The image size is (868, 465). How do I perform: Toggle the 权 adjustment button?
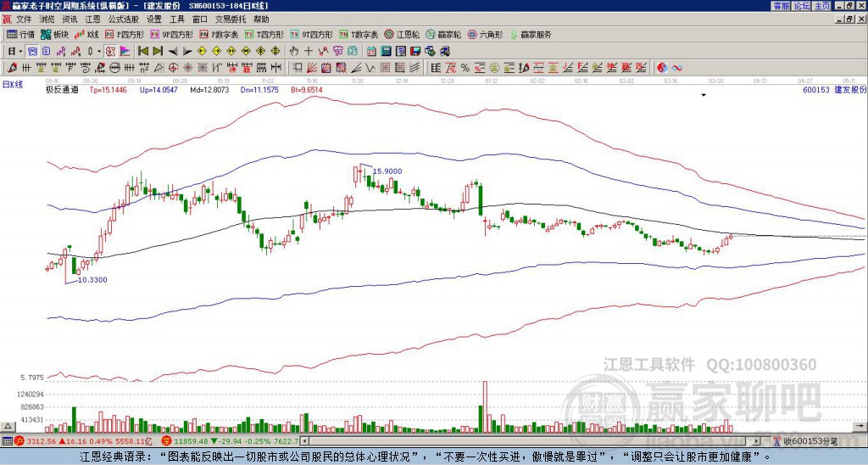pyautogui.click(x=110, y=52)
